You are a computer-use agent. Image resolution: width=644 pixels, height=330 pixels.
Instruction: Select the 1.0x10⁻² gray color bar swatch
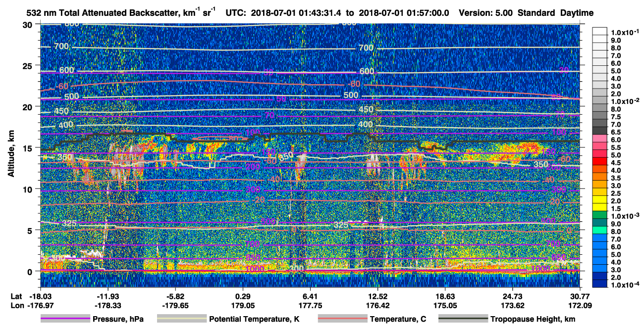599,100
